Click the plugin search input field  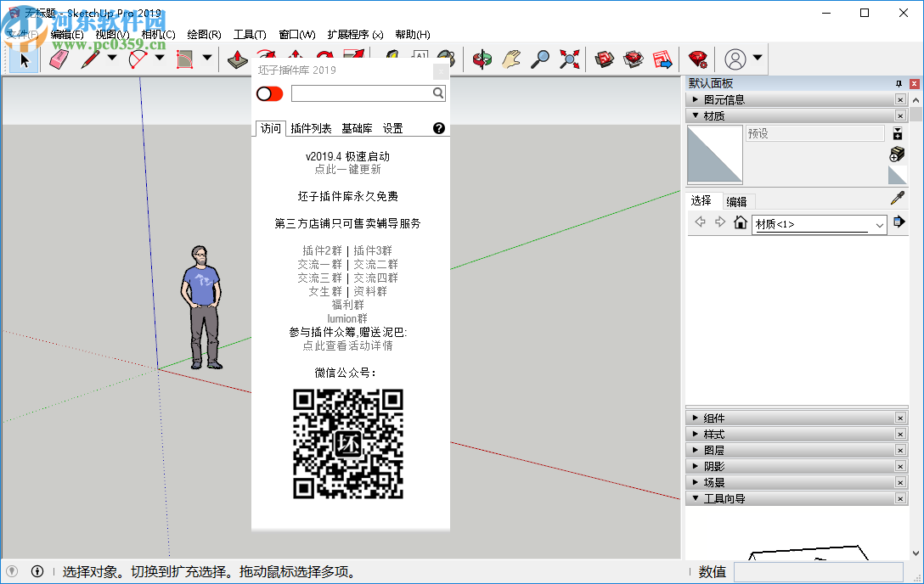(362, 93)
